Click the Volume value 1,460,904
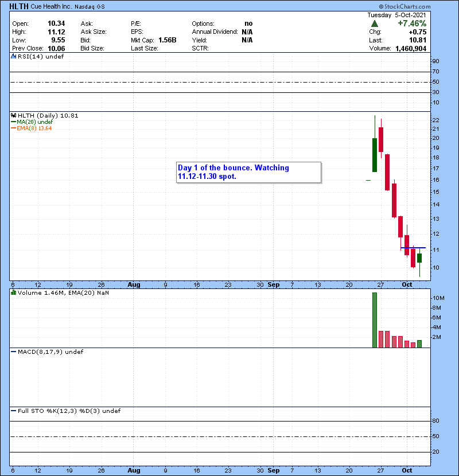The height and width of the screenshot is (476, 459). (411, 49)
